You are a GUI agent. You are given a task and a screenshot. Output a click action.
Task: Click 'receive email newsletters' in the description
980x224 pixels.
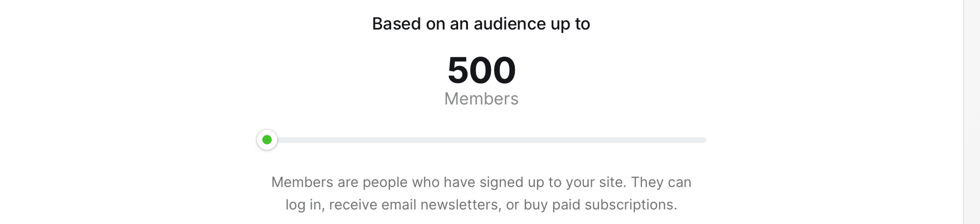point(415,205)
